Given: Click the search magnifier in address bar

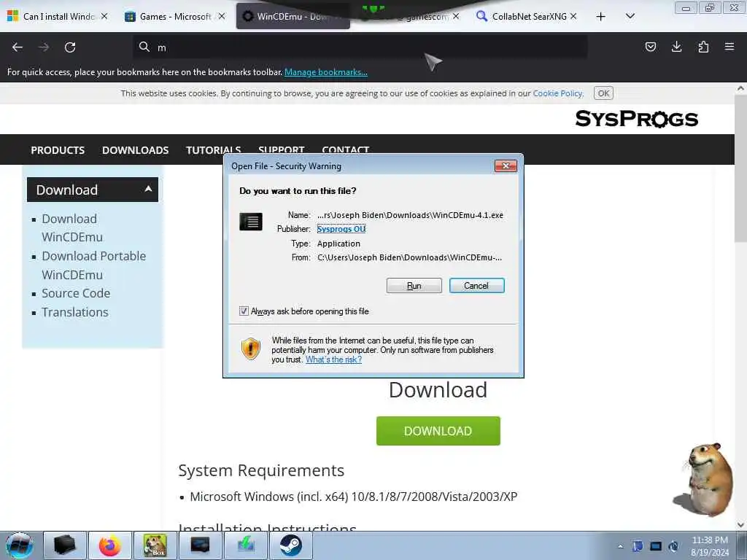Looking at the screenshot, I should click(144, 47).
